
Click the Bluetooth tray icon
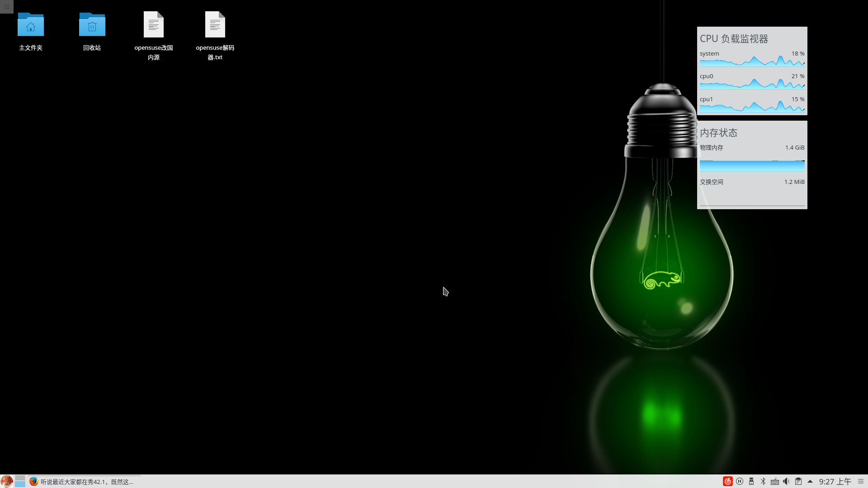[x=763, y=481]
